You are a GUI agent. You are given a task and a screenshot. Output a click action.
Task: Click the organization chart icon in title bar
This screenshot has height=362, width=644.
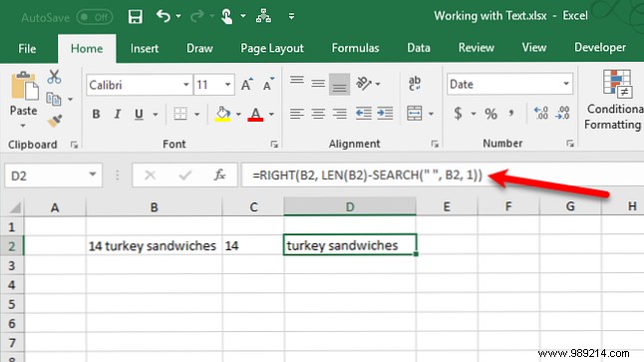coord(263,16)
